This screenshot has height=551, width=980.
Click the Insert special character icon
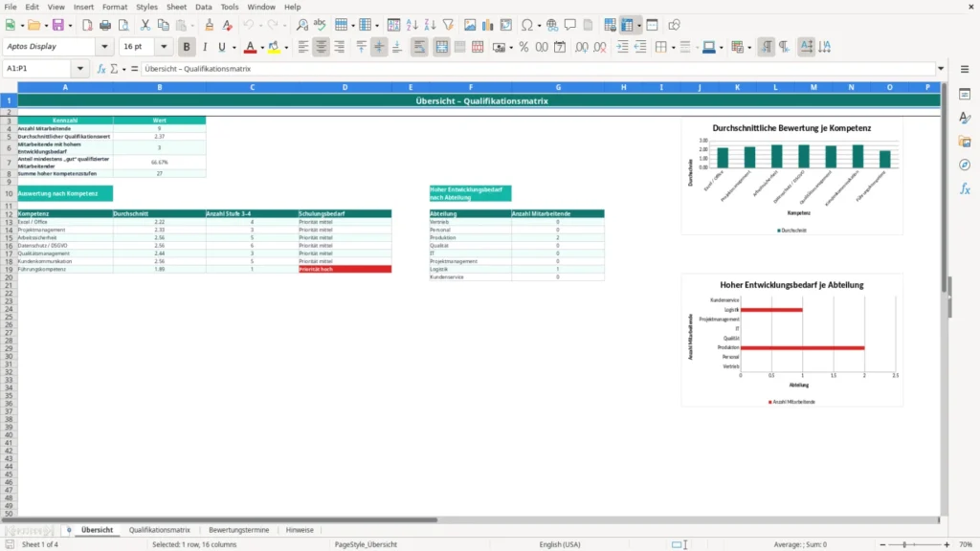click(x=527, y=25)
